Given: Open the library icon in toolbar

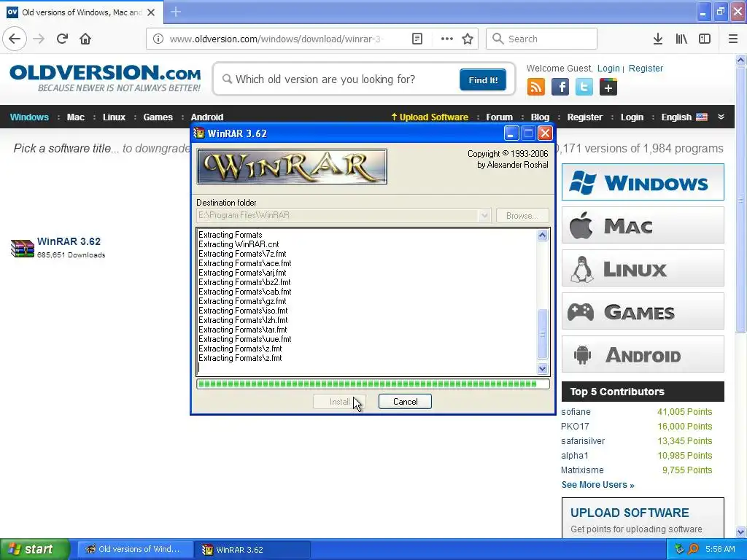Looking at the screenshot, I should (681, 39).
